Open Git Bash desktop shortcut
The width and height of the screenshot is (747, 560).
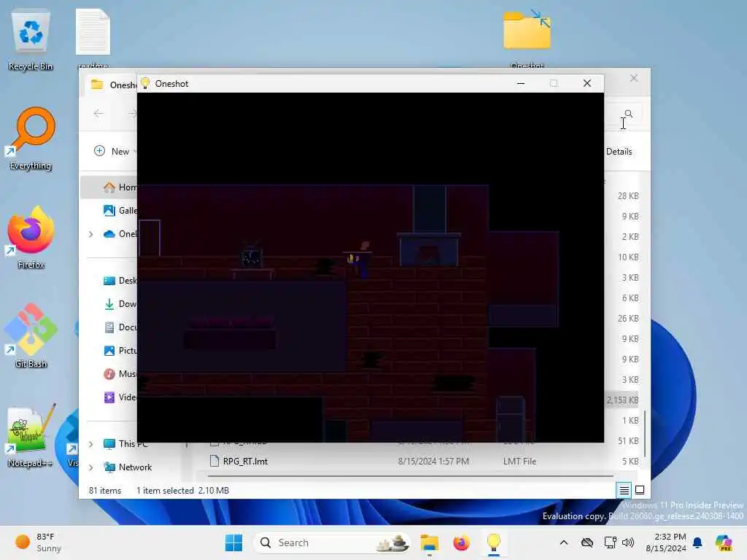coord(31,336)
